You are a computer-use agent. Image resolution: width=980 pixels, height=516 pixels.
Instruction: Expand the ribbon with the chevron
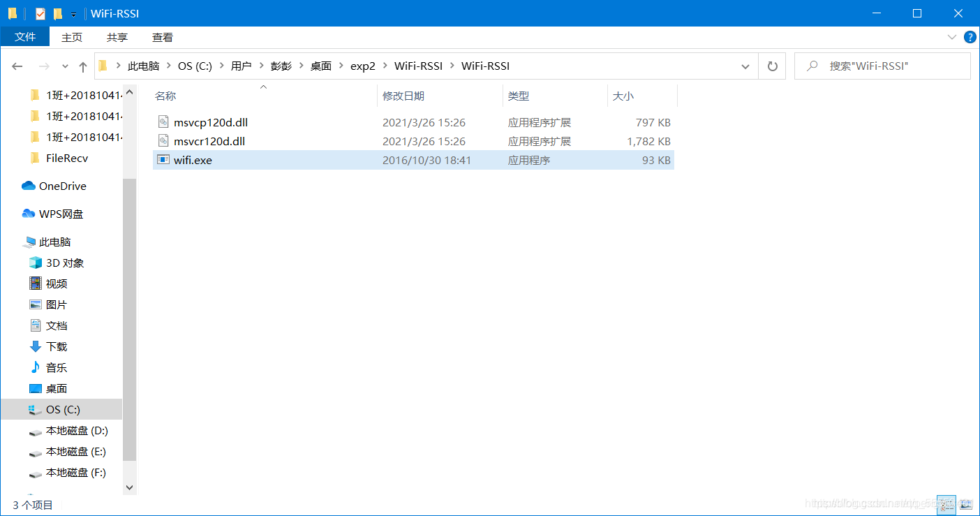pos(952,37)
